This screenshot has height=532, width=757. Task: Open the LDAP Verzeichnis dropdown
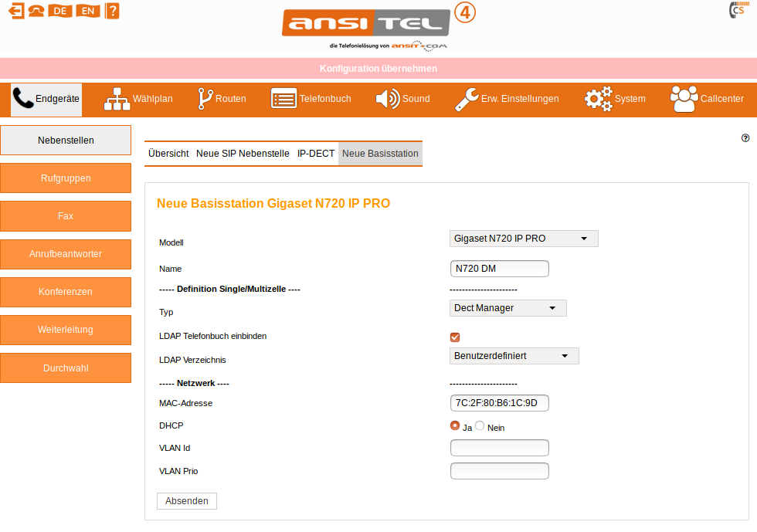514,356
